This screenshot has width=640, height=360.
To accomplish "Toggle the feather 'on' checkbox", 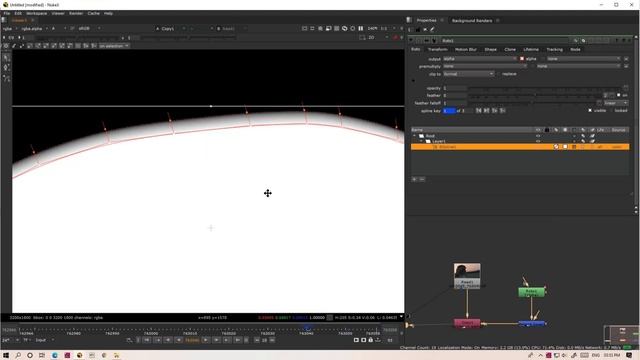I will pos(618,95).
